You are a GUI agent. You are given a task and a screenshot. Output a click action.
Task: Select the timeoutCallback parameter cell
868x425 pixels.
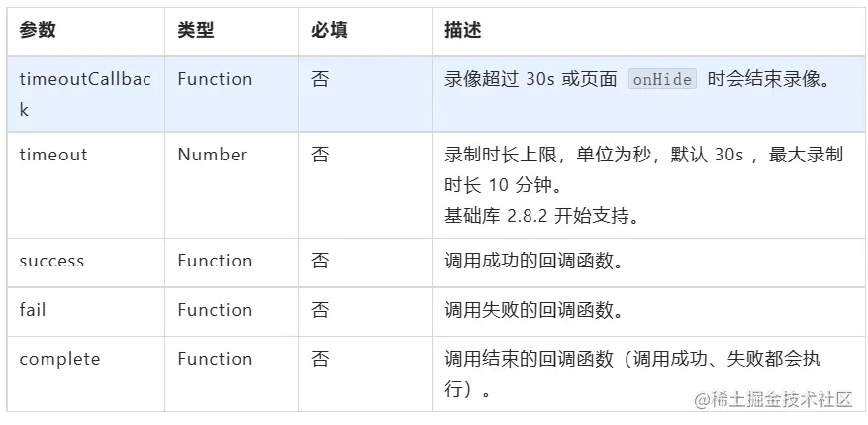point(84,94)
